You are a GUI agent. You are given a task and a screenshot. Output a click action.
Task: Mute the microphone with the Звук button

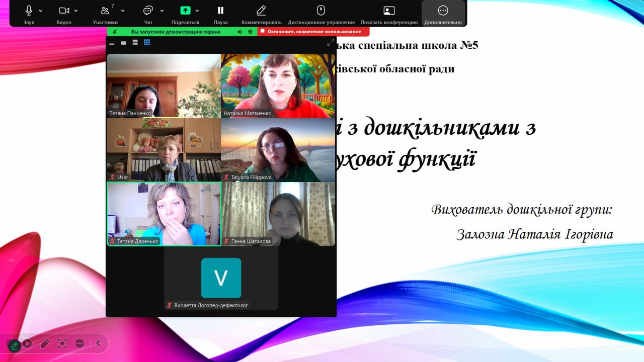coord(29,11)
